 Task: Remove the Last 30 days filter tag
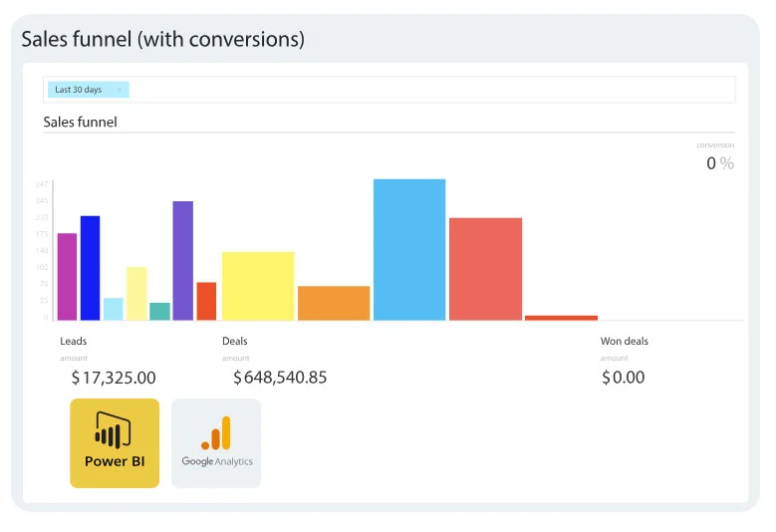click(120, 90)
